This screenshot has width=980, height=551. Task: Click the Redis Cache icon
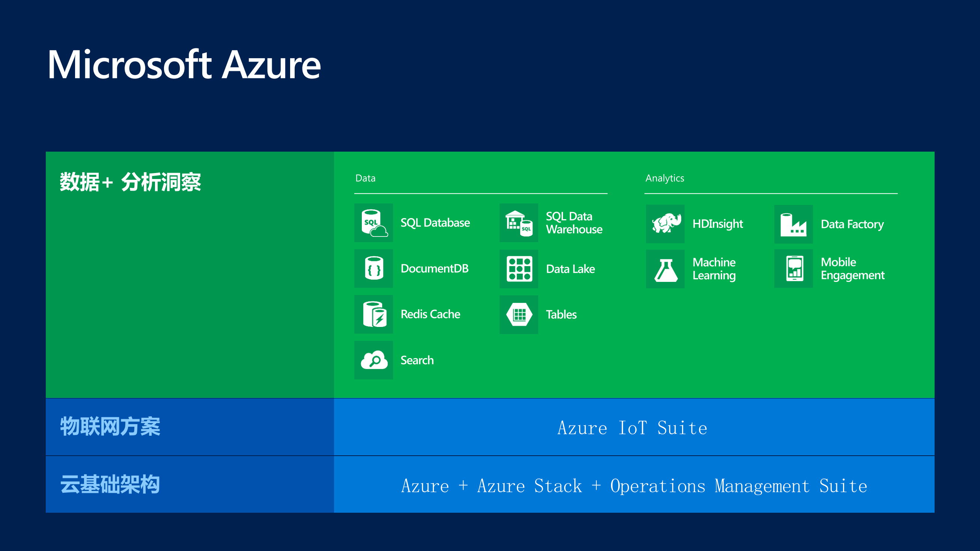tap(373, 314)
